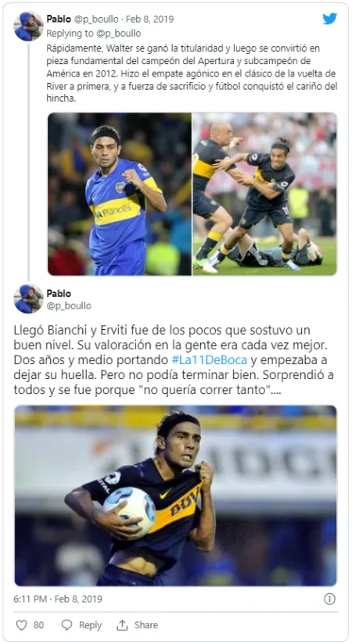Open the Feb 8, 2019 date link in the parent tweet

pos(149,20)
